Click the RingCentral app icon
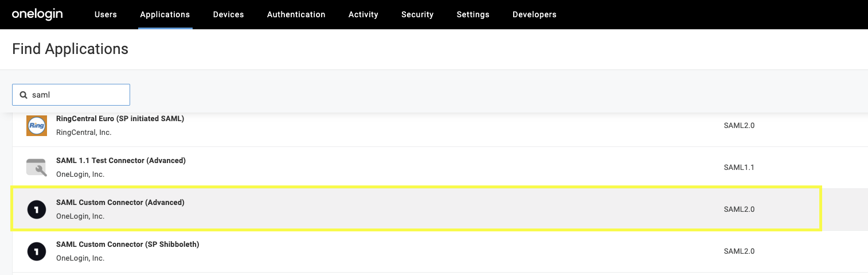Viewport: 868px width, 275px height. [x=37, y=126]
